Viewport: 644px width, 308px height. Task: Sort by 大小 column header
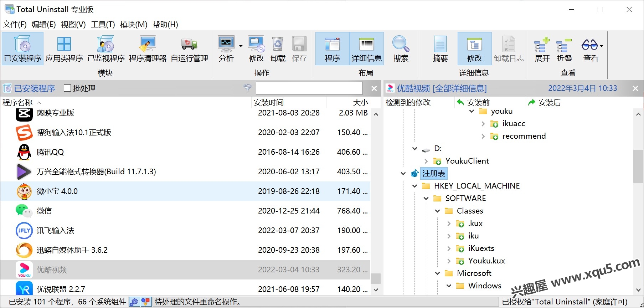[348, 103]
